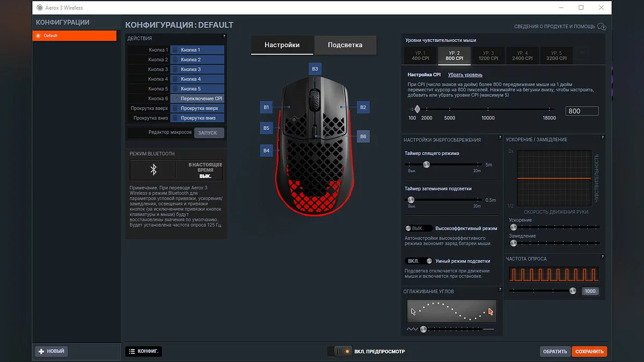Click the angle smoothing preview image

coord(452,311)
